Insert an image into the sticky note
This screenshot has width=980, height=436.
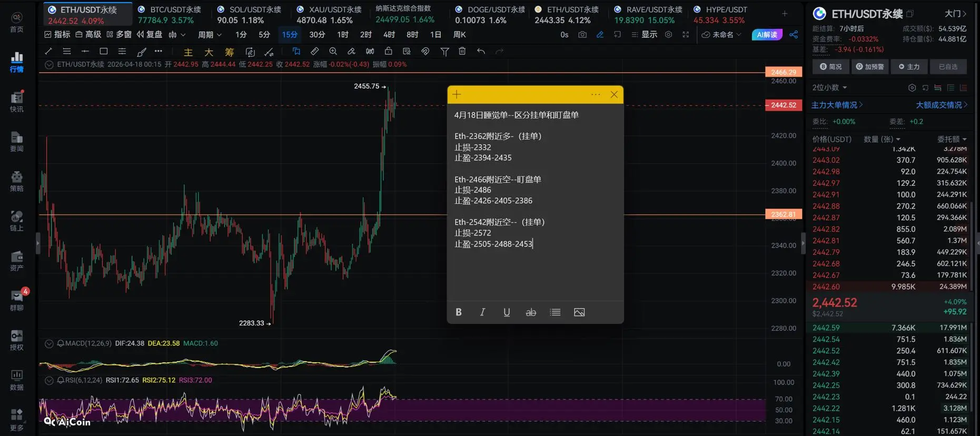[579, 312]
